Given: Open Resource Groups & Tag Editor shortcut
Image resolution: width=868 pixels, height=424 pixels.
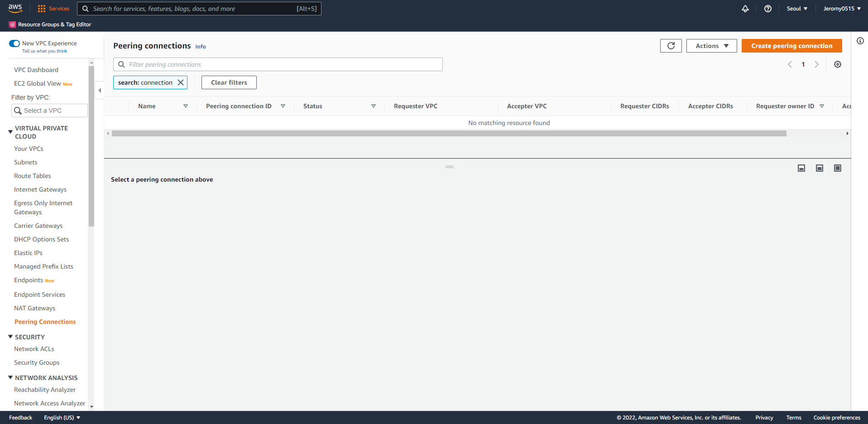Looking at the screenshot, I should coord(50,24).
